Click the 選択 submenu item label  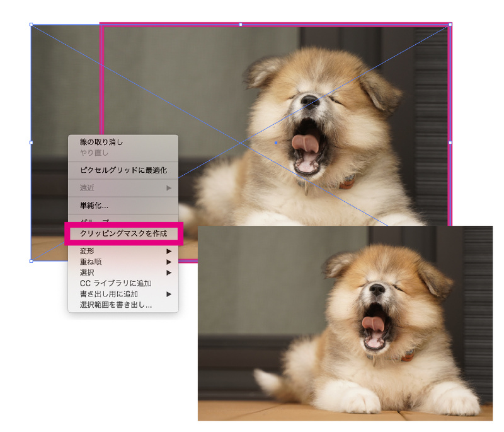point(87,272)
